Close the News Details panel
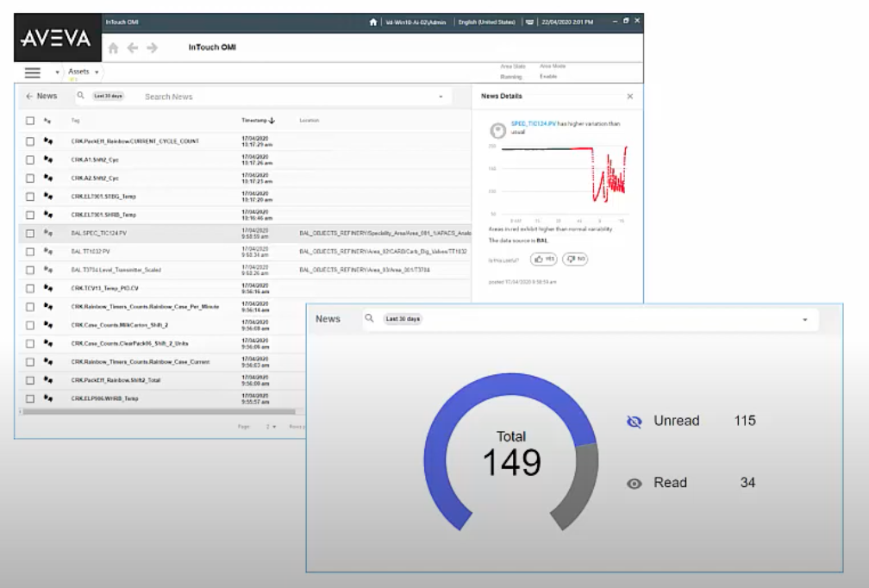 [x=629, y=97]
